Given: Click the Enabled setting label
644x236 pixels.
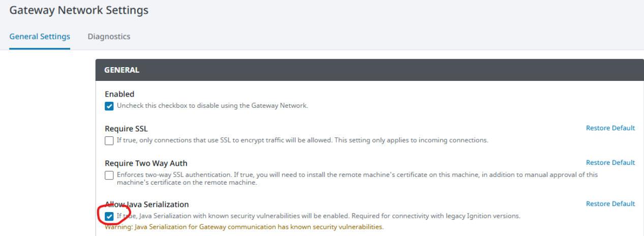Looking at the screenshot, I should 119,94.
